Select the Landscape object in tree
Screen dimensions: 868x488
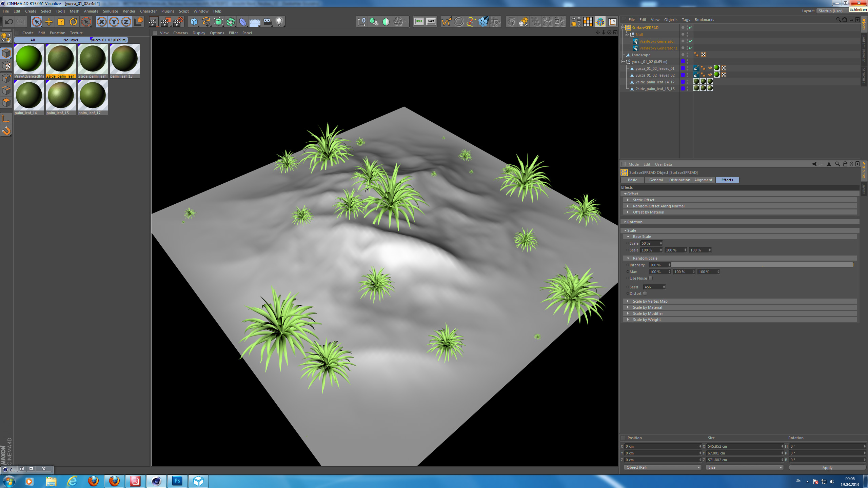click(x=641, y=55)
